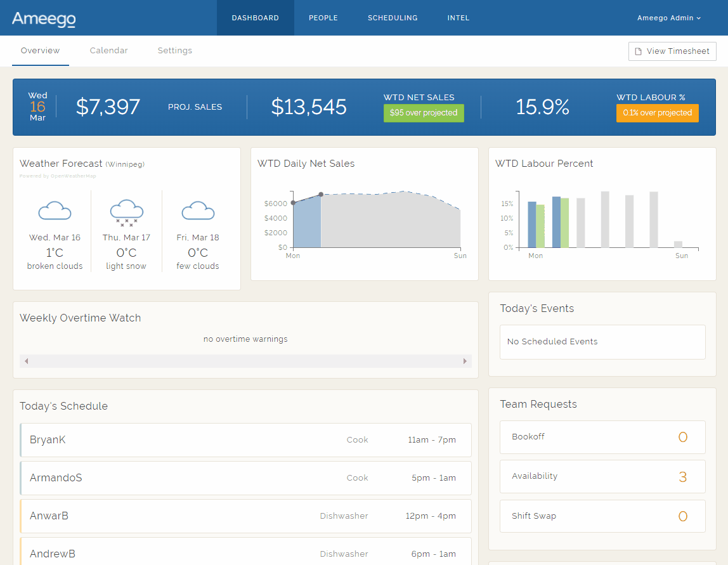Screen dimensions: 728x565
Task: Select BryanK's Cook shift row
Action: click(245, 440)
